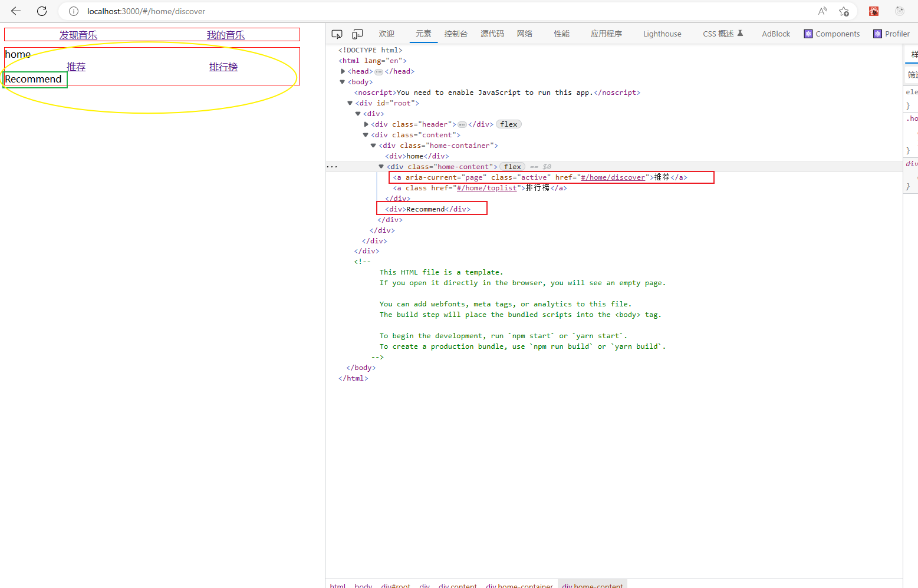
Task: Switch to the 网络 tab
Action: tap(525, 34)
